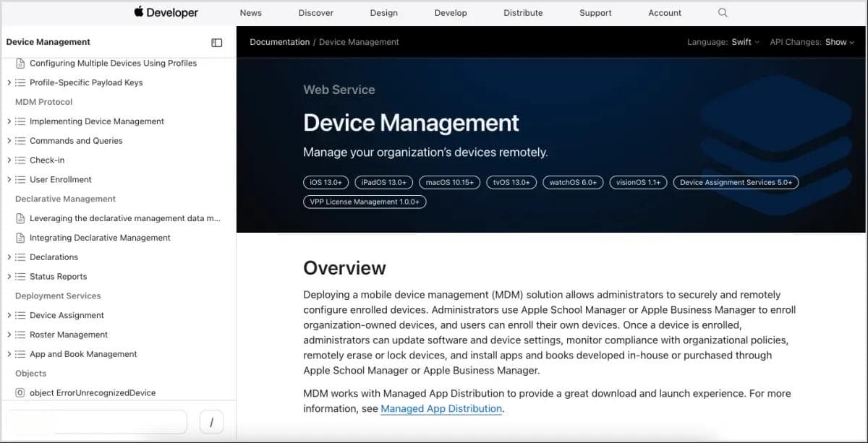Click the Declarative Management section heading

coord(66,199)
